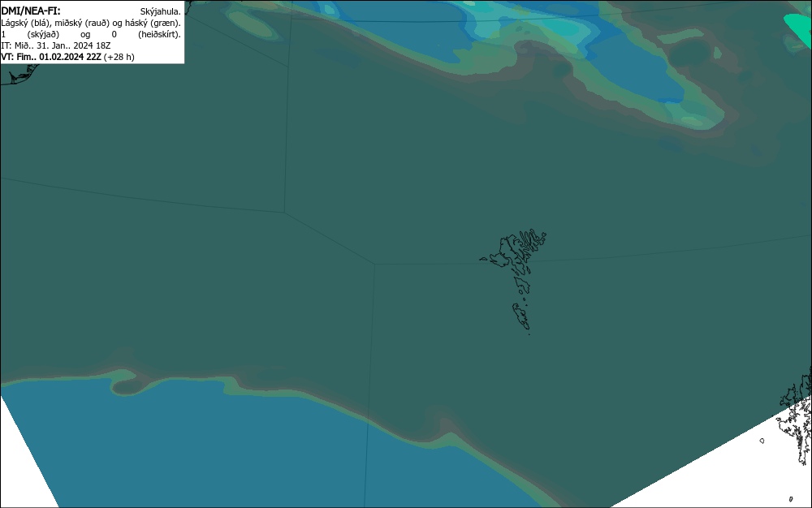Click the valid time 'VT: Fim.. 01.02.2024 22Z' text
The image size is (812, 508).
[51, 57]
